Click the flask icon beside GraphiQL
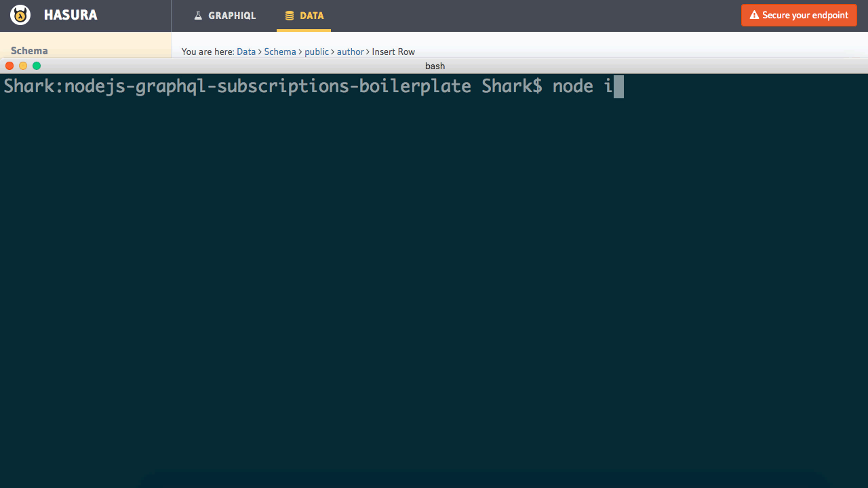This screenshot has height=488, width=868. [198, 16]
